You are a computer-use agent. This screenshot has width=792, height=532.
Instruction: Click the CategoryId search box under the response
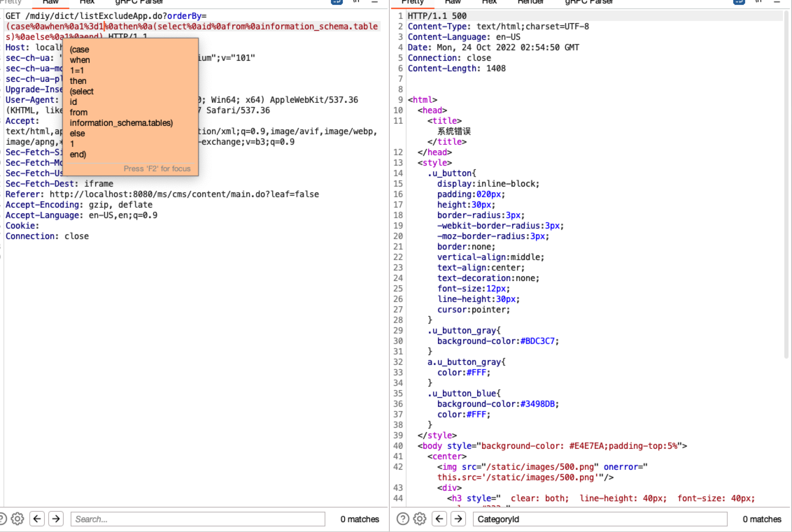tap(600, 519)
